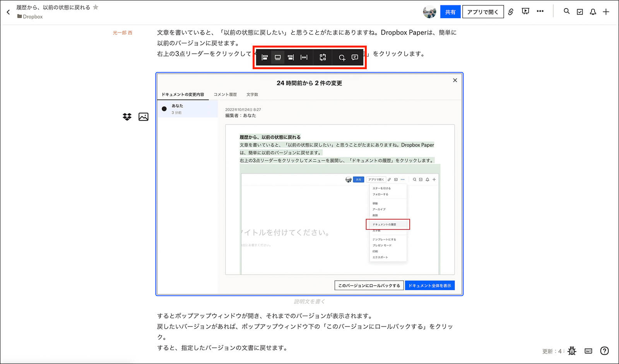
Task: Open keyboard shortcuts icon
Action: point(588,351)
